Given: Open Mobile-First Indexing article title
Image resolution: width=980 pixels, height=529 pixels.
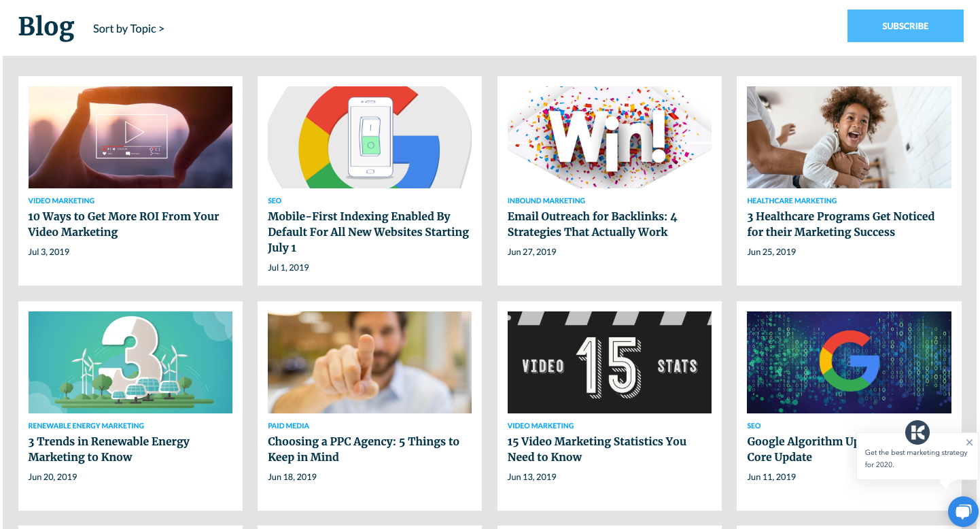Looking at the screenshot, I should [x=368, y=232].
